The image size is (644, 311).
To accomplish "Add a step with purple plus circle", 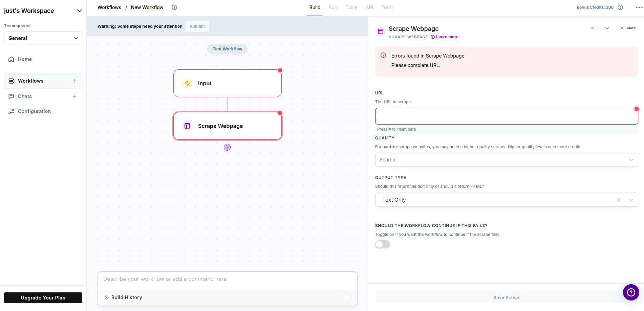I will (227, 147).
